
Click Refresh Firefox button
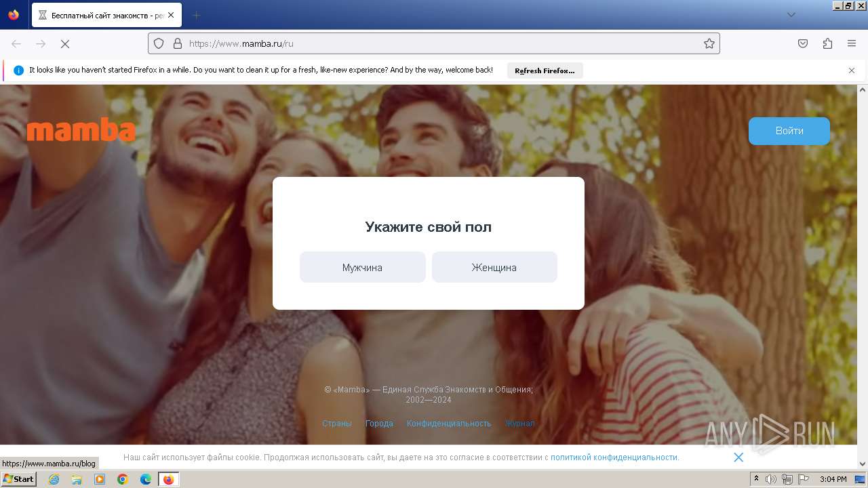[x=545, y=70]
